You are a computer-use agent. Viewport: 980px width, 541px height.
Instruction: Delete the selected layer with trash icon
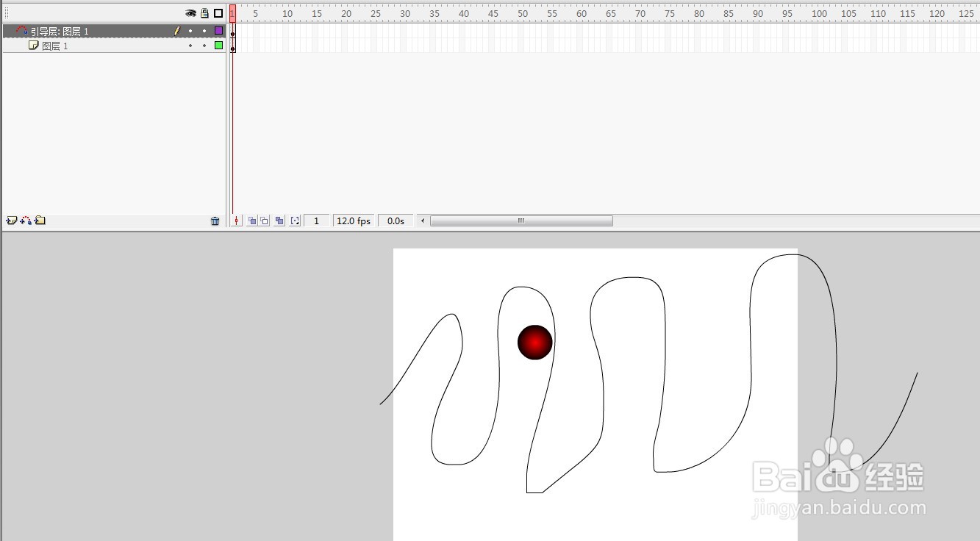point(215,221)
